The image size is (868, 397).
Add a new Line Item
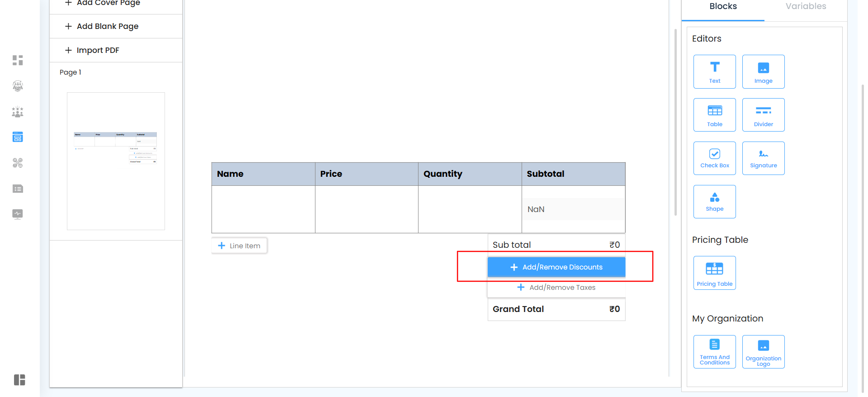tap(239, 246)
